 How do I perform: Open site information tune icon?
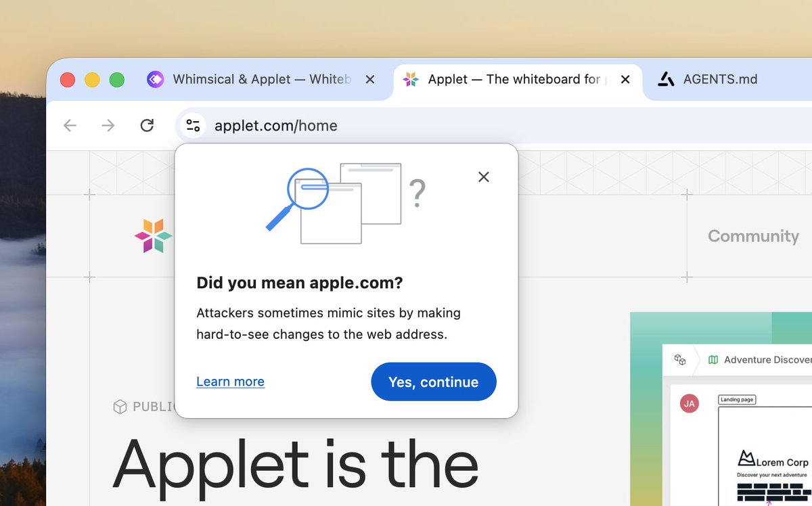point(193,125)
